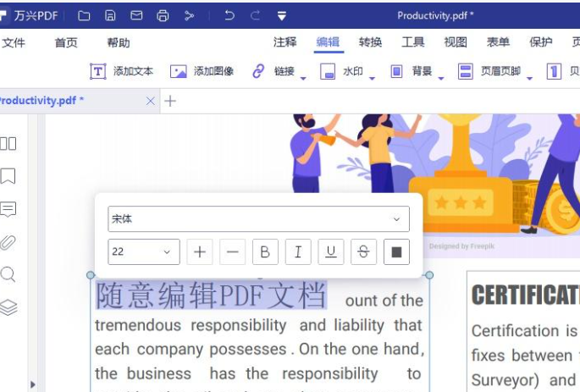Click the CERTIFICAT heading text
Screen dimensions: 580x392
[x=526, y=295]
